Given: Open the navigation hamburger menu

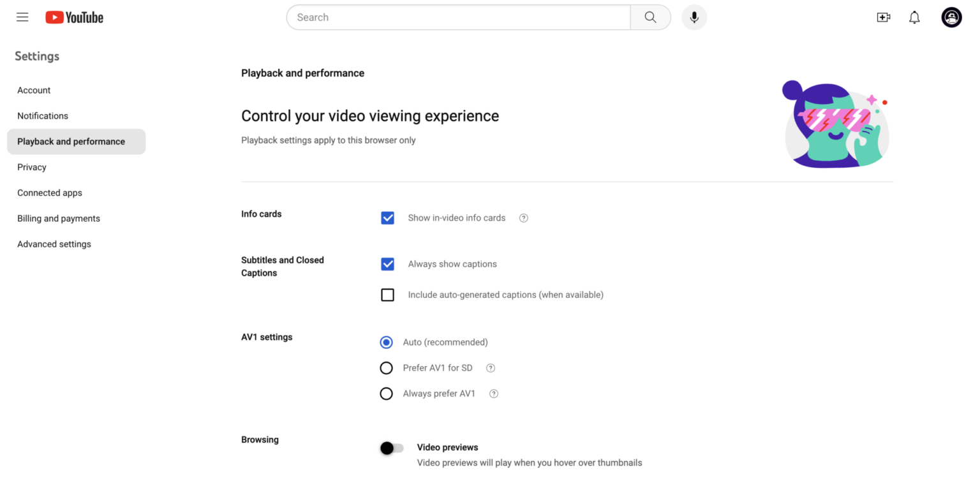Looking at the screenshot, I should pos(22,17).
